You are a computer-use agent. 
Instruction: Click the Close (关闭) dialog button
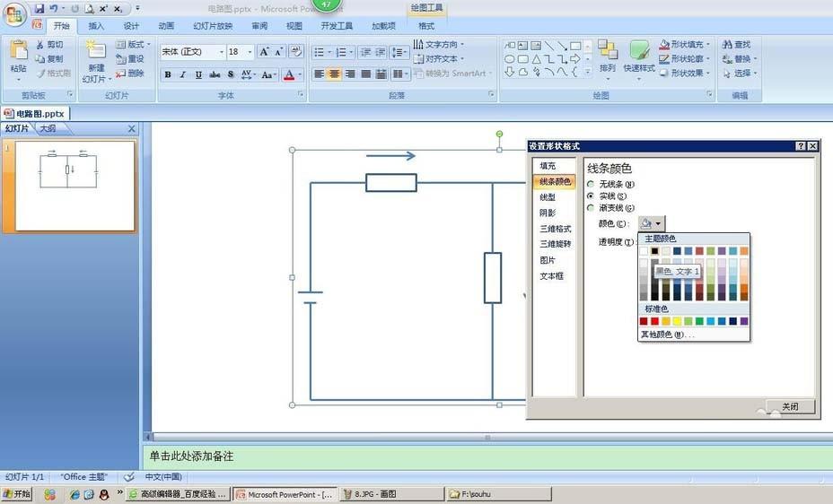[790, 406]
